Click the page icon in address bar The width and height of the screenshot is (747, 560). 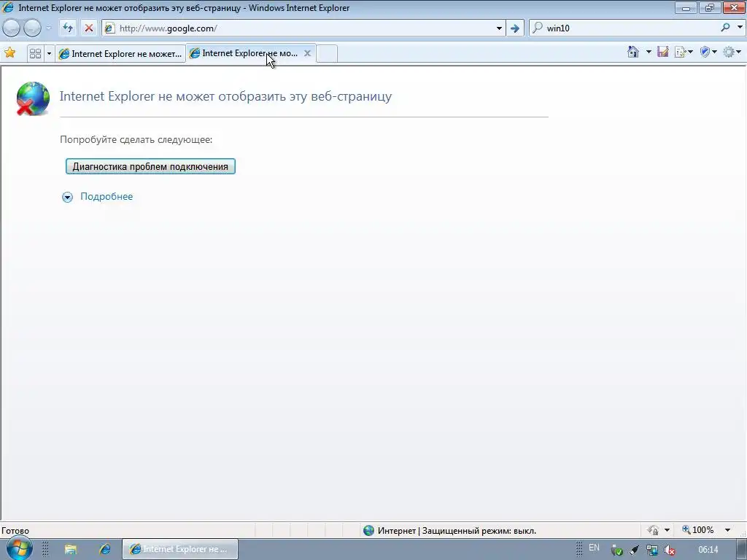[x=109, y=28]
